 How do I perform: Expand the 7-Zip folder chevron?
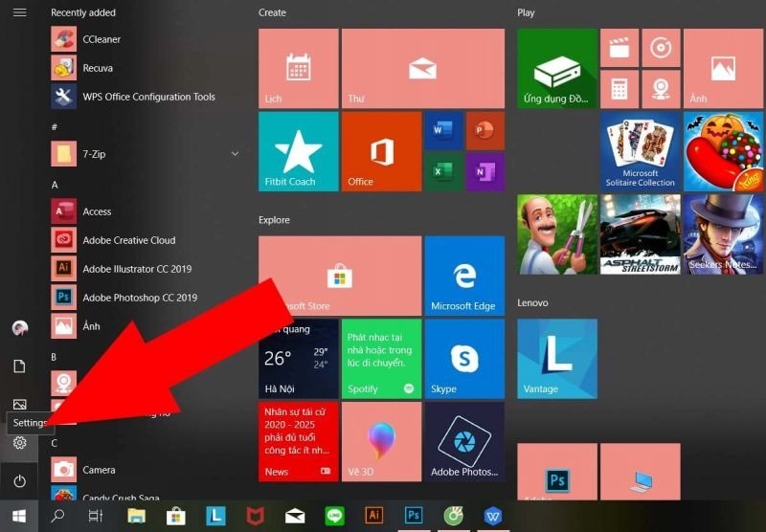[235, 153]
